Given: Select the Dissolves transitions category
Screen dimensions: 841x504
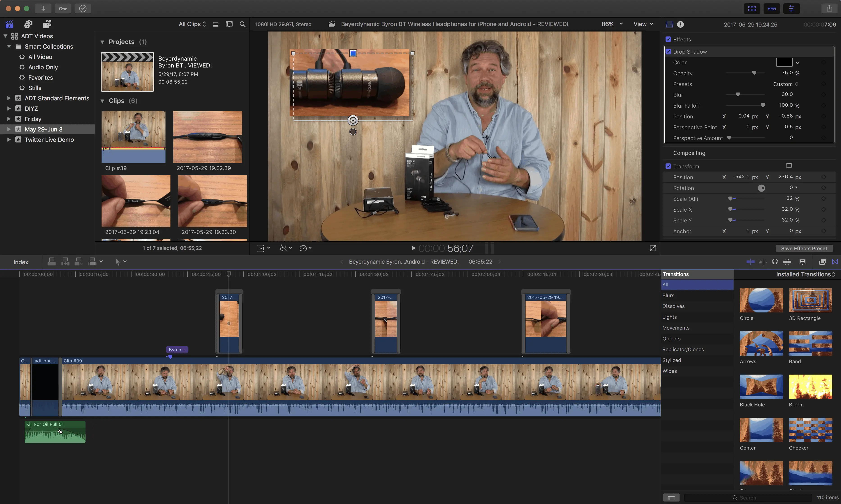Looking at the screenshot, I should pyautogui.click(x=673, y=306).
